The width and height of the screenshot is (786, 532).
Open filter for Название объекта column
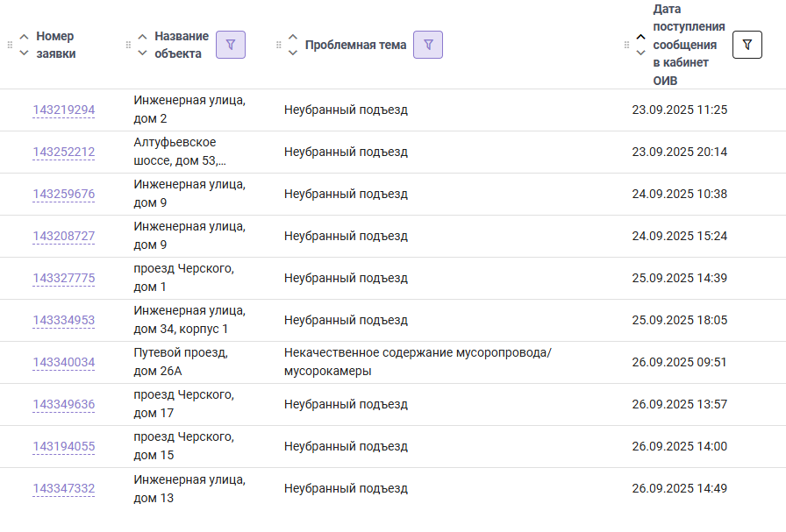(231, 45)
